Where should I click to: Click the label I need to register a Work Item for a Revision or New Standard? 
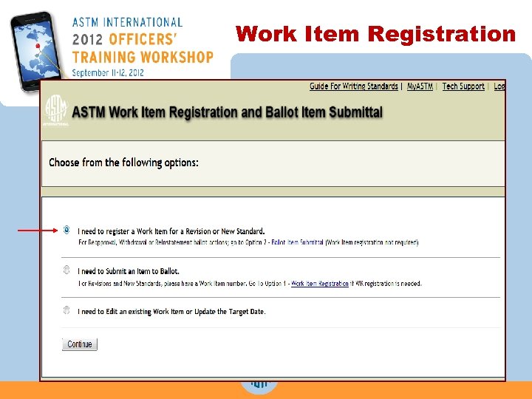coord(171,231)
